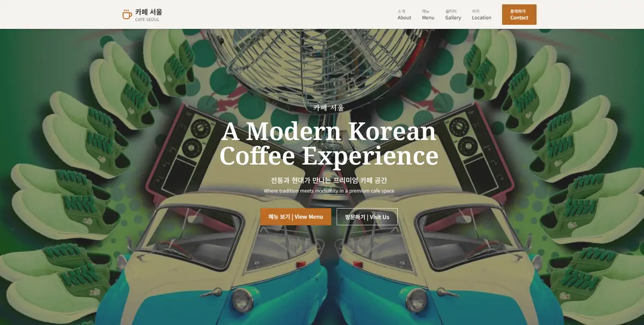The width and height of the screenshot is (644, 325).
Task: Open the About navigation item
Action: click(404, 14)
